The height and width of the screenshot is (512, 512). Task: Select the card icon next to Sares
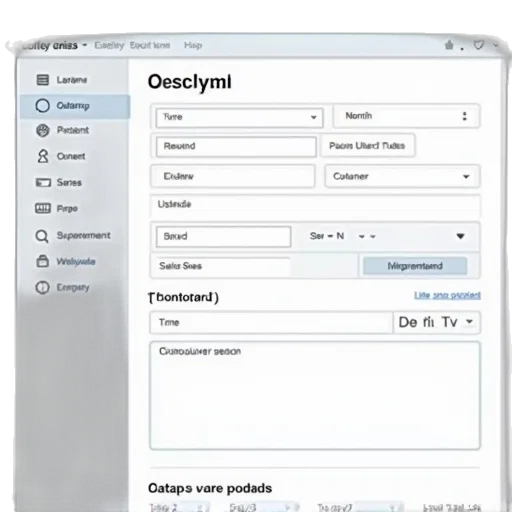click(43, 182)
